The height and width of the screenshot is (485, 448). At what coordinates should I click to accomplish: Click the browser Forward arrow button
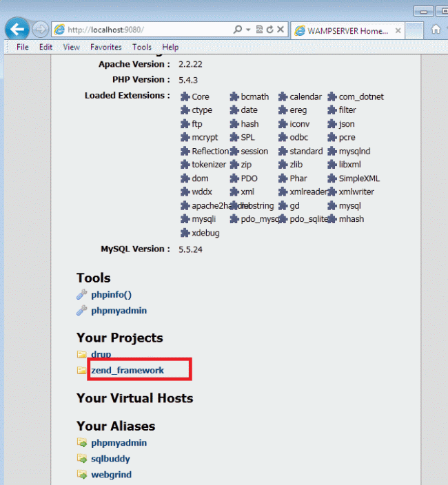pyautogui.click(x=40, y=30)
